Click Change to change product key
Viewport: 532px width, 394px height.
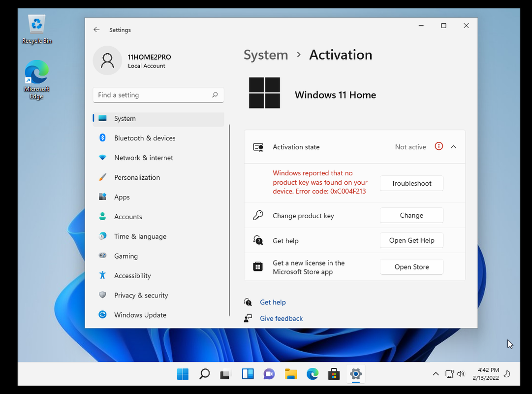(x=411, y=215)
